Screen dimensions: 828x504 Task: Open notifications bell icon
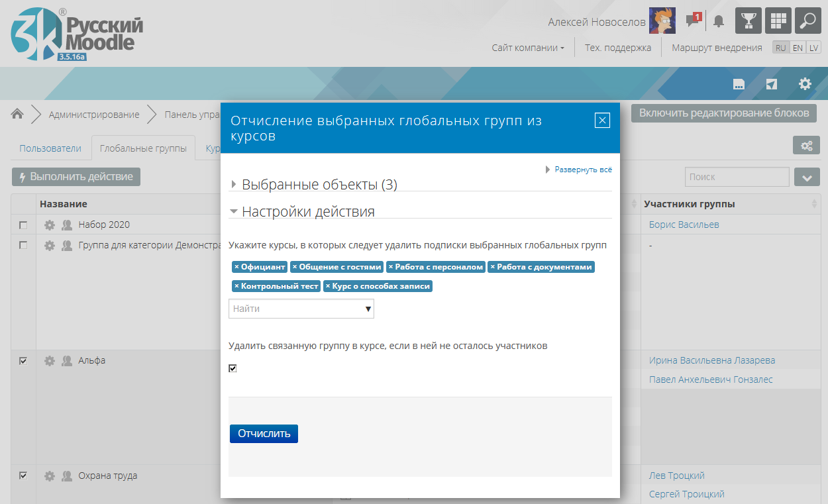719,22
